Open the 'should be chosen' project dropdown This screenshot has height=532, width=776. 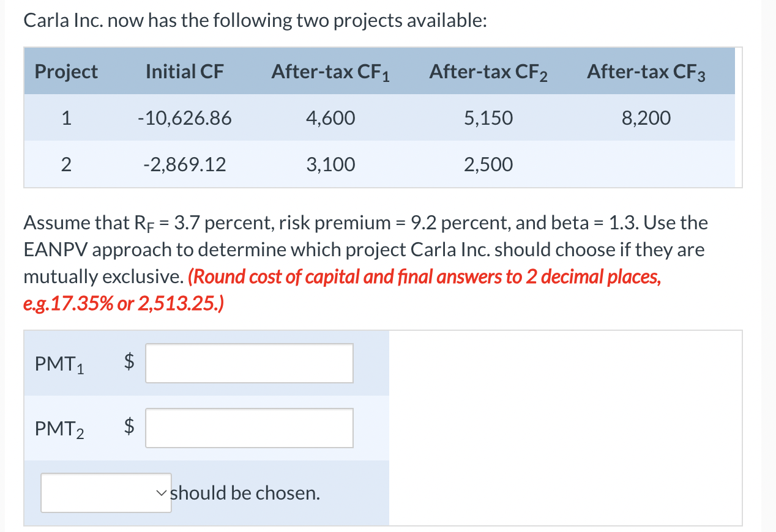[x=105, y=492]
